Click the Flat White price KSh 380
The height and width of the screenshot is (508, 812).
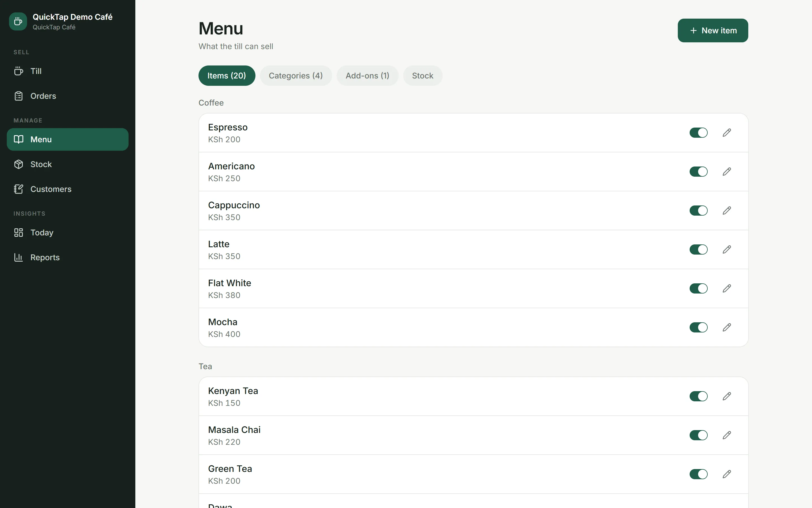(224, 295)
